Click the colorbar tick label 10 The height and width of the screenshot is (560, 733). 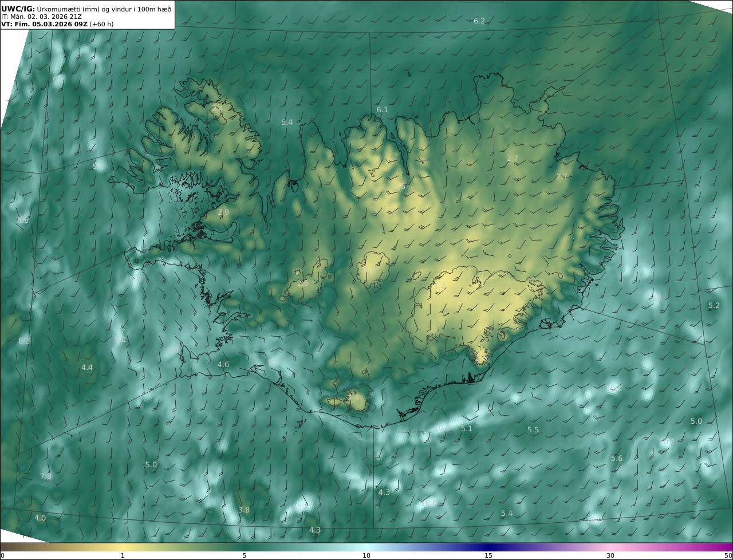click(x=366, y=555)
